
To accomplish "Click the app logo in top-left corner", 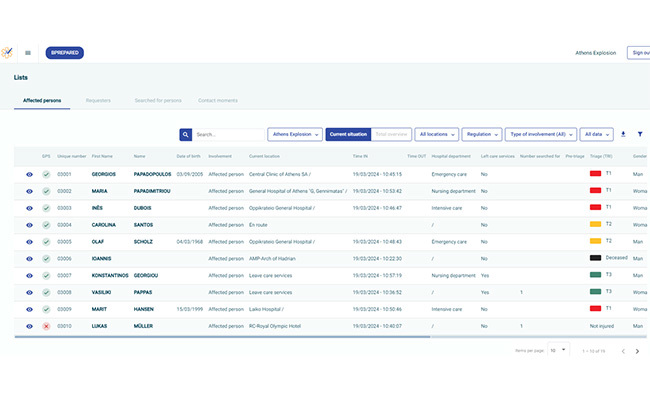I will [x=7, y=53].
